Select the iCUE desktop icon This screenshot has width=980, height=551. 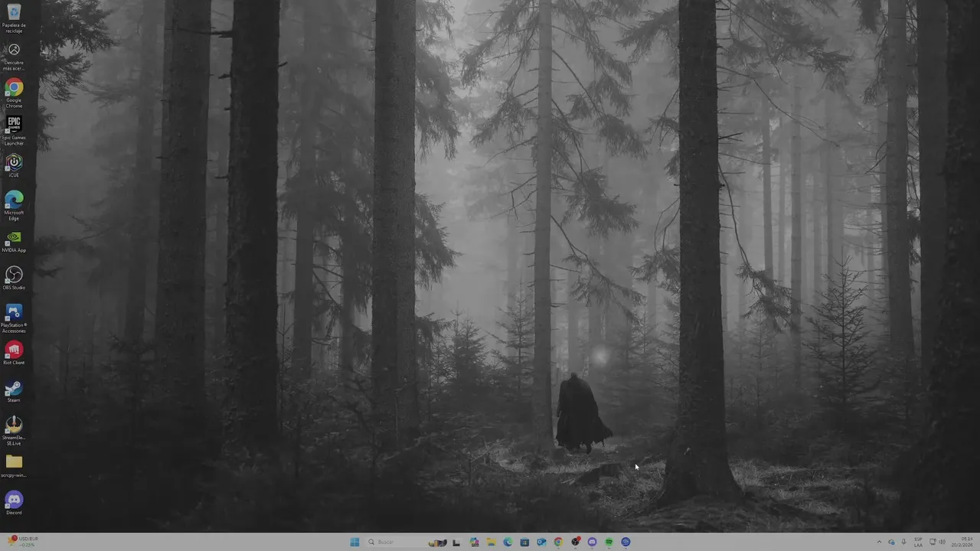(x=14, y=166)
